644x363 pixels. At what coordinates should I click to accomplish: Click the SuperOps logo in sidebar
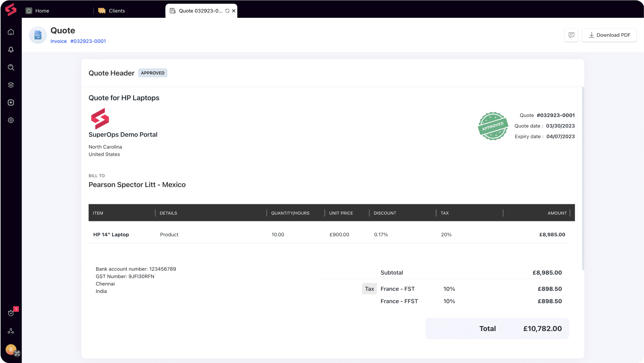11,10
